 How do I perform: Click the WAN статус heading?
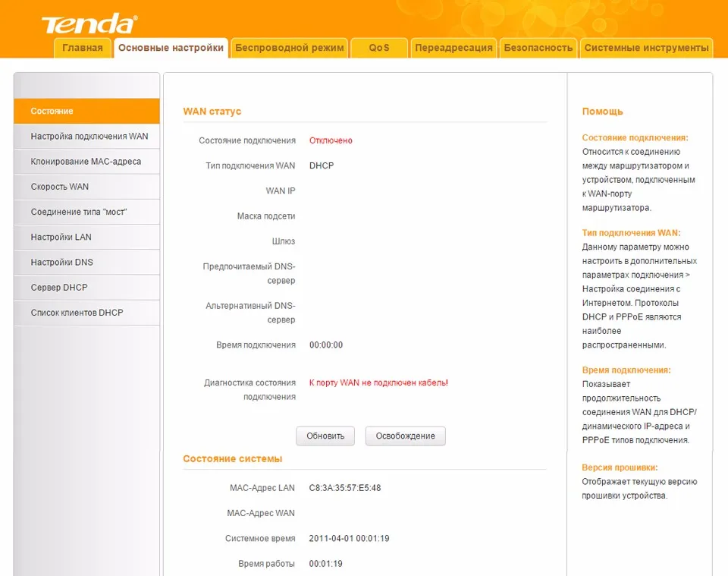click(212, 112)
